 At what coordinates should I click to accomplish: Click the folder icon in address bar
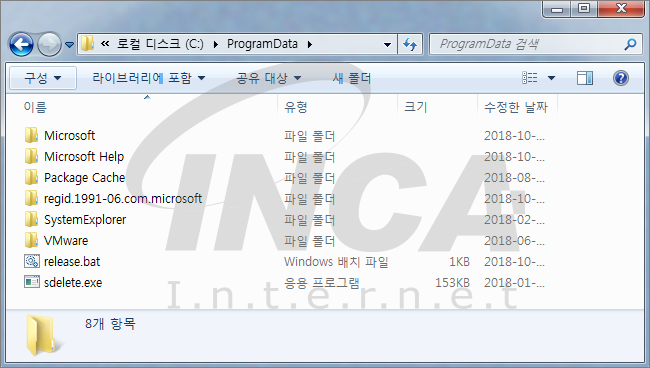87,44
